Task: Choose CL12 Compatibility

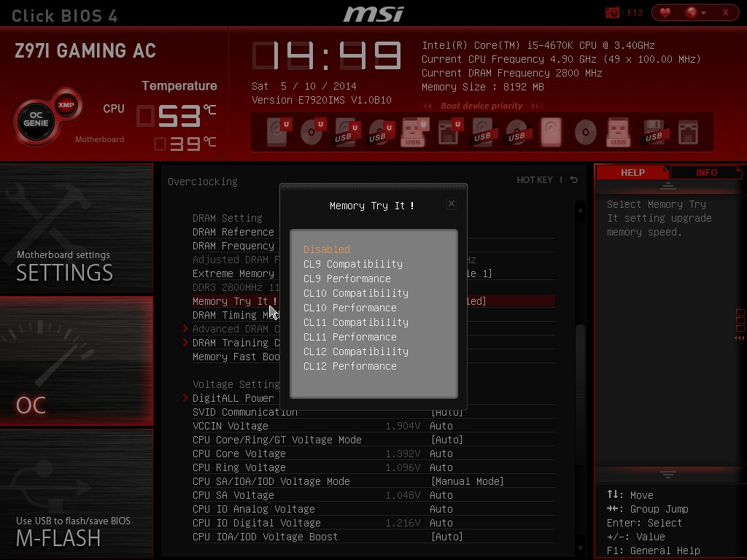Action: (x=356, y=351)
